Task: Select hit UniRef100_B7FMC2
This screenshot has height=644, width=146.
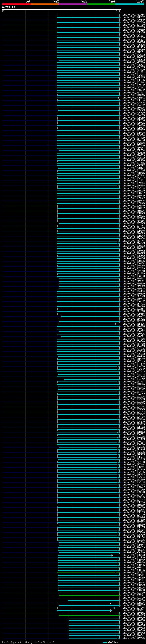Action: tap(134, 17)
